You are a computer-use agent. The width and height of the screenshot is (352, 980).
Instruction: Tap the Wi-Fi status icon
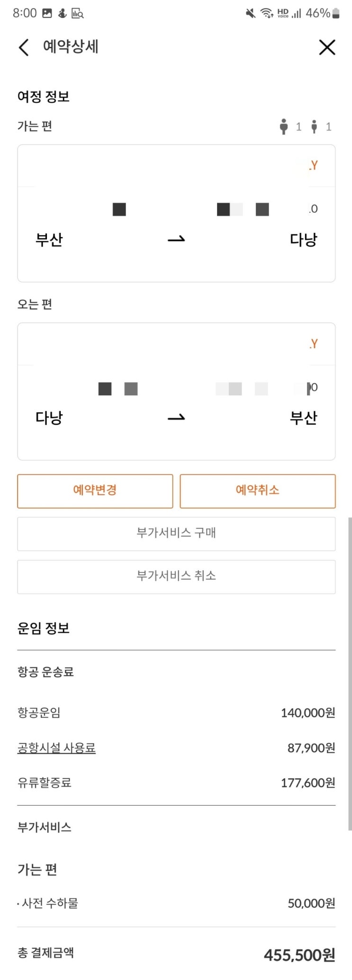pyautogui.click(x=267, y=13)
